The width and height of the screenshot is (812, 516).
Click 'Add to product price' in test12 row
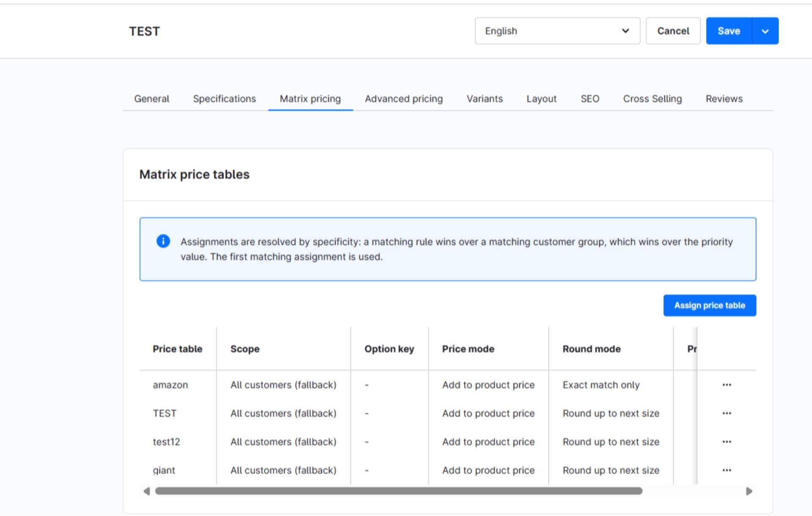point(488,442)
